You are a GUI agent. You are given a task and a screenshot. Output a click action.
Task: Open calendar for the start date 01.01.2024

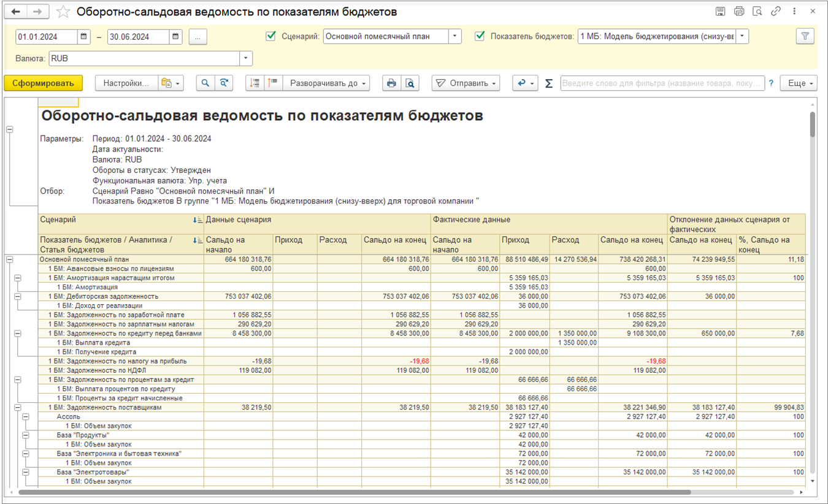pyautogui.click(x=84, y=37)
